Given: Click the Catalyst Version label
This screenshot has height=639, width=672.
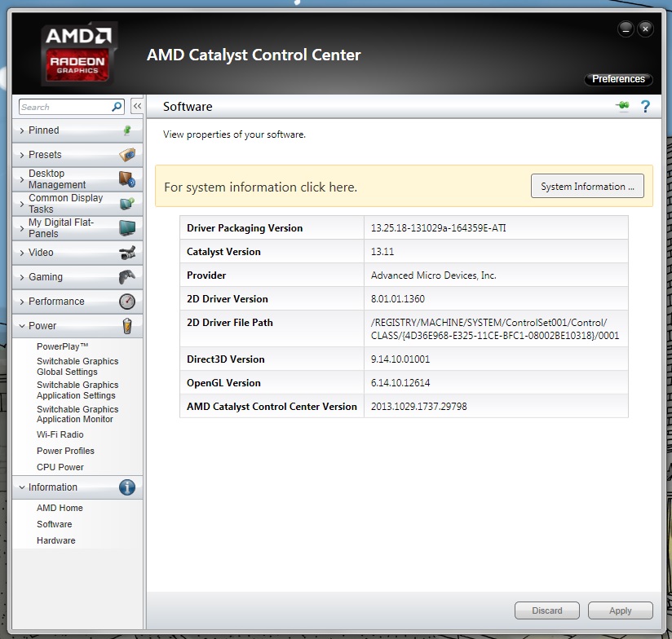Looking at the screenshot, I should (223, 251).
